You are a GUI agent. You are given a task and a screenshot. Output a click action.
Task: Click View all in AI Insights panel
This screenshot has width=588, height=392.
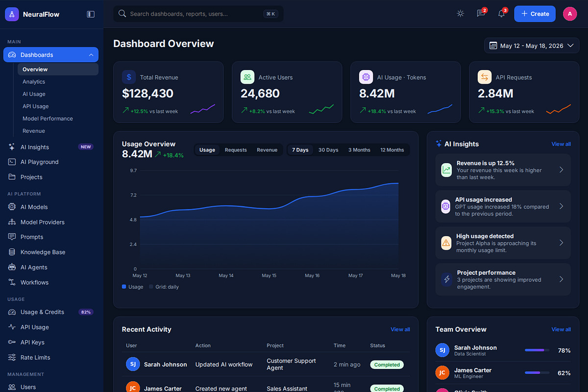click(561, 144)
